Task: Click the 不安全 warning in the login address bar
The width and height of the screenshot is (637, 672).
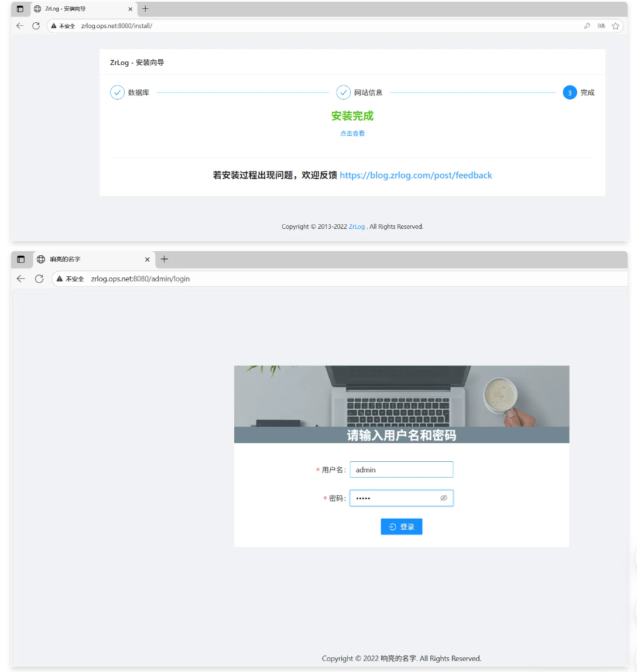Action: coord(70,279)
